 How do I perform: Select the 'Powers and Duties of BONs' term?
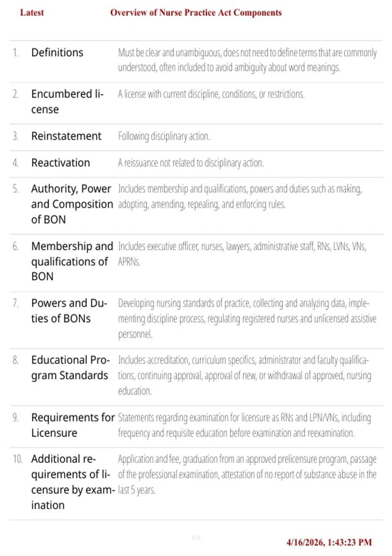[69, 311]
